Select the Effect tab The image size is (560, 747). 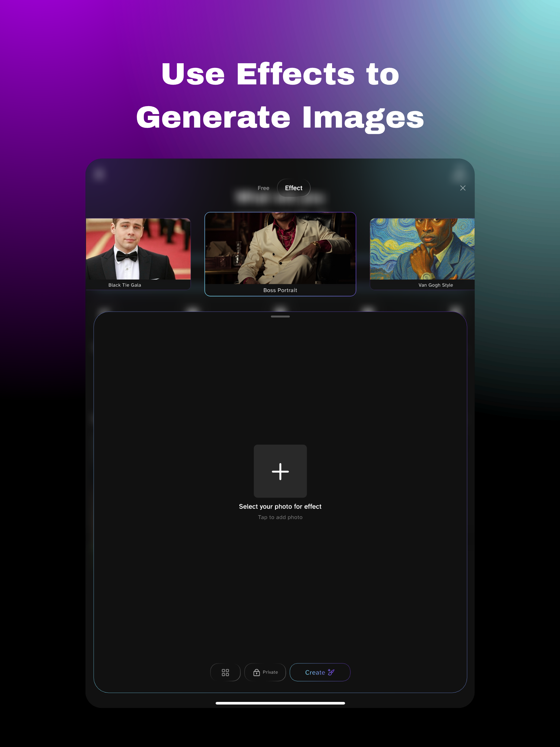(x=294, y=188)
